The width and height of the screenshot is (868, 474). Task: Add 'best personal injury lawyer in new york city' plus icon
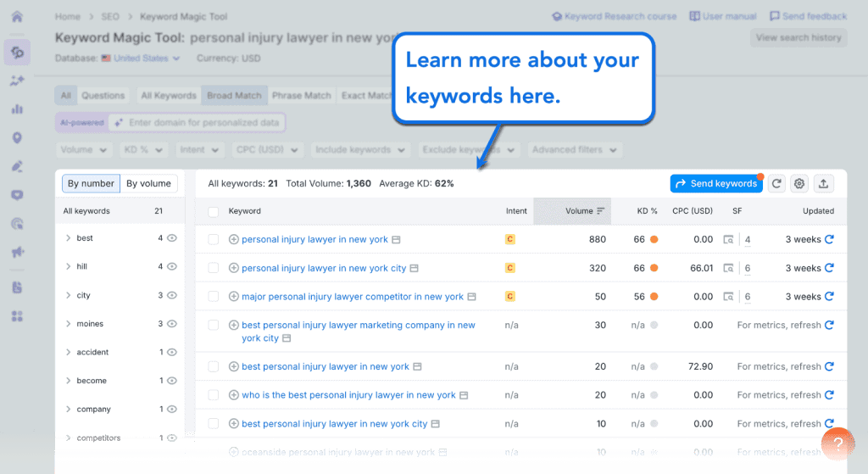(x=234, y=424)
